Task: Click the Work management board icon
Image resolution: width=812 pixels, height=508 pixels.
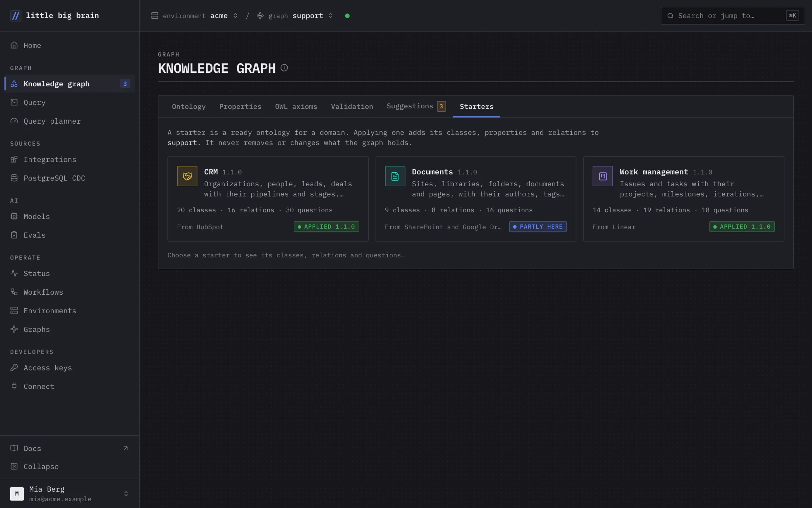Action: point(603,176)
